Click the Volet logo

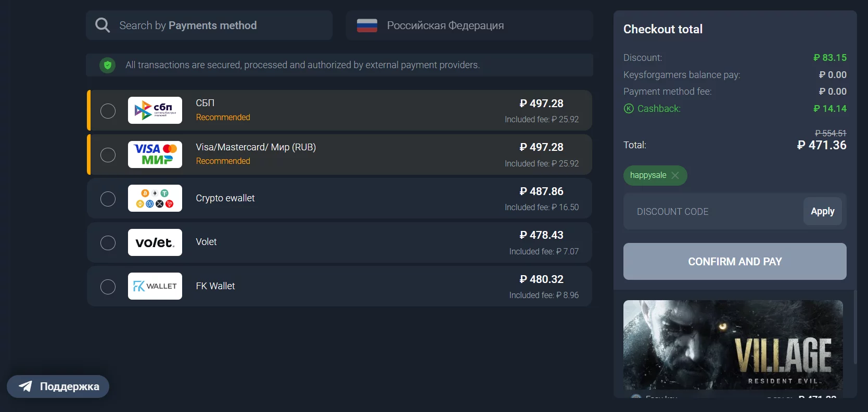pyautogui.click(x=155, y=242)
